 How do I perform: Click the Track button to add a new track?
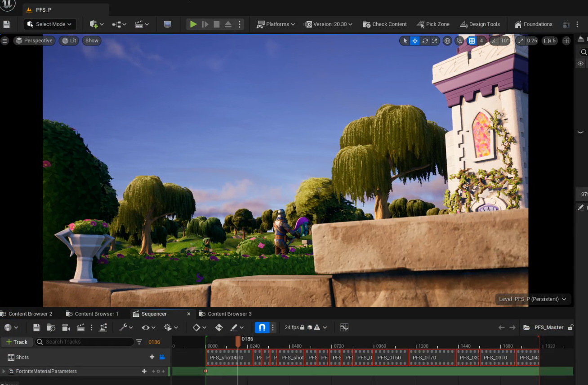17,342
